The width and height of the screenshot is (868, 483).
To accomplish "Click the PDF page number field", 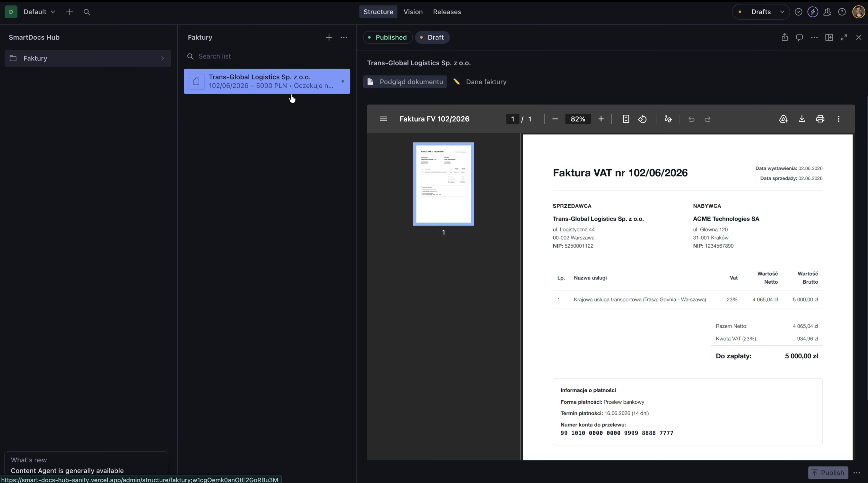I will pos(513,119).
